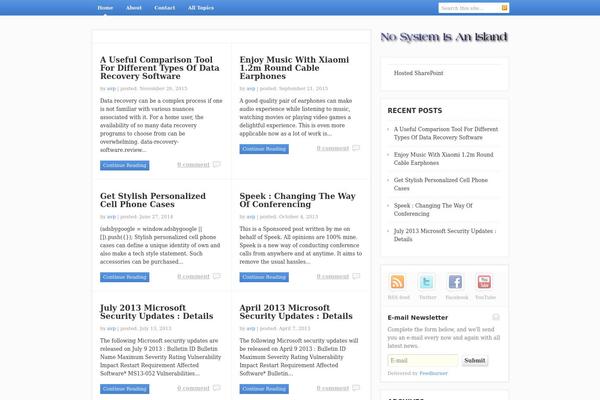Image resolution: width=600 pixels, height=400 pixels.
Task: Open the Twitter icon link
Action: [426, 282]
